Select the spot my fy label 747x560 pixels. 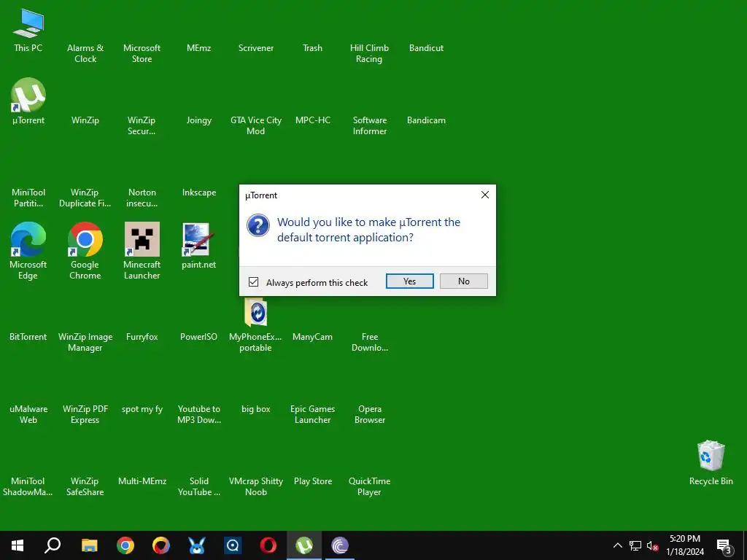click(x=142, y=409)
